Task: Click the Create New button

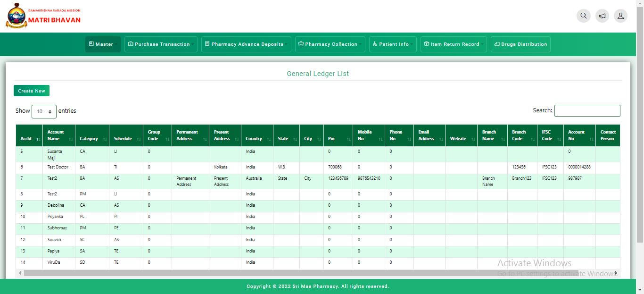Action: tap(32, 91)
